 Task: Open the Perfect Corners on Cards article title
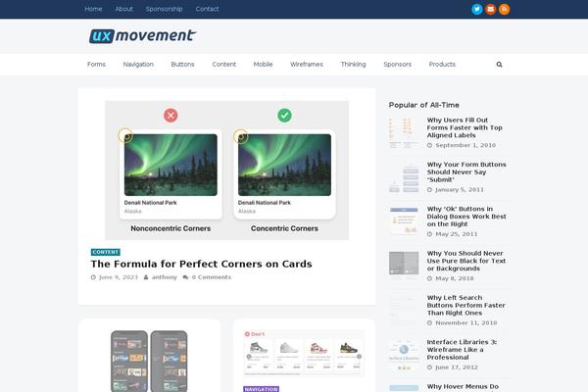201,264
